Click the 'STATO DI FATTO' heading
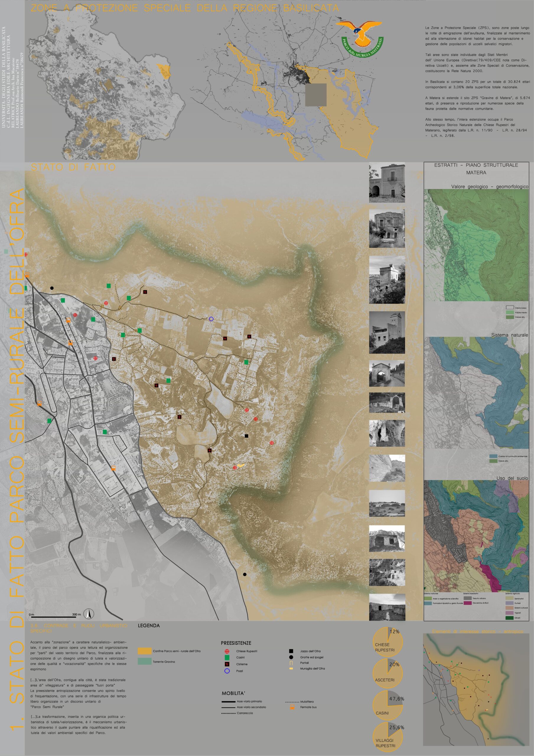The image size is (534, 756). (73, 167)
